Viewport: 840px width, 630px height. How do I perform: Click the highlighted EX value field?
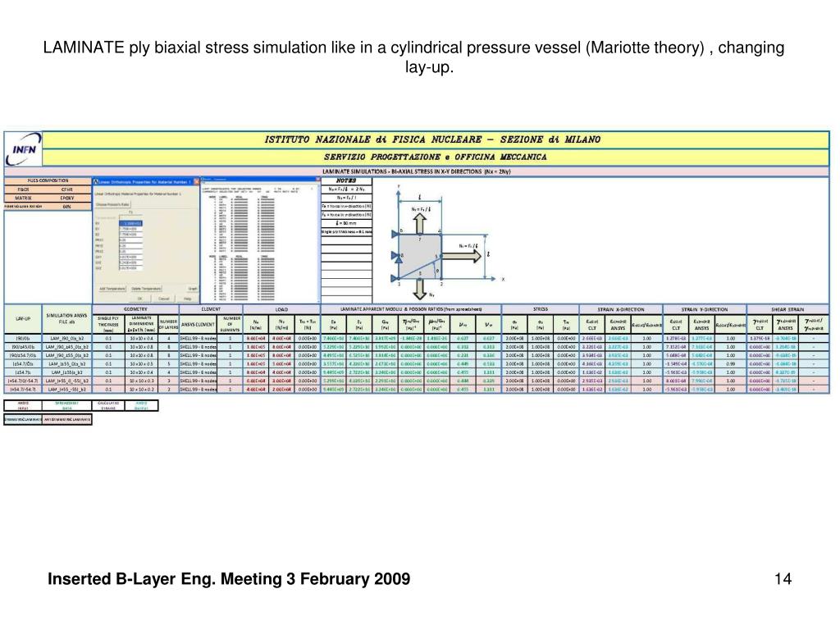[130, 223]
